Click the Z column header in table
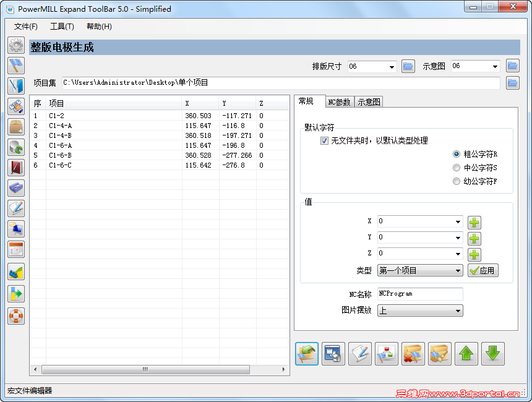This screenshot has width=532, height=402. [x=272, y=103]
